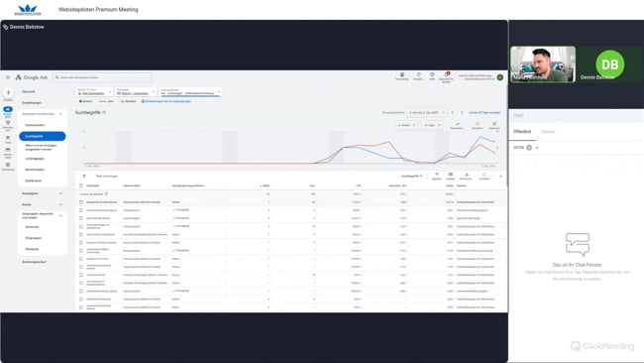Click the funnel filter icon above table

(x=84, y=176)
